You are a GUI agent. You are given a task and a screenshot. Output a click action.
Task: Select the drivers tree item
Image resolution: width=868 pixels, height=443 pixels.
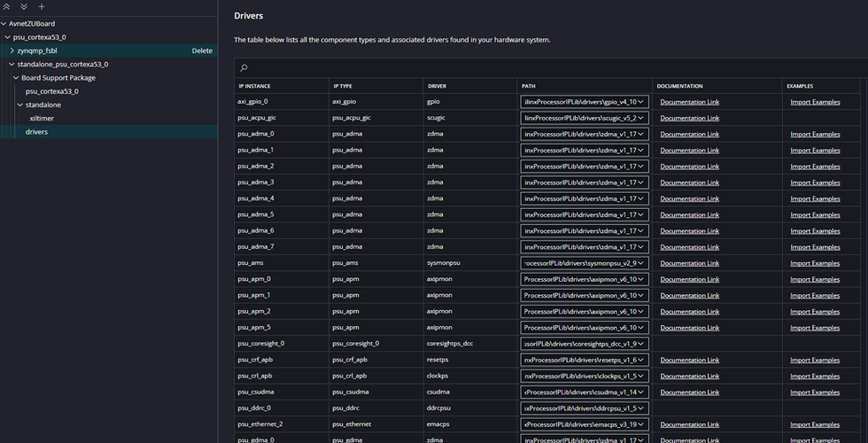pos(36,132)
